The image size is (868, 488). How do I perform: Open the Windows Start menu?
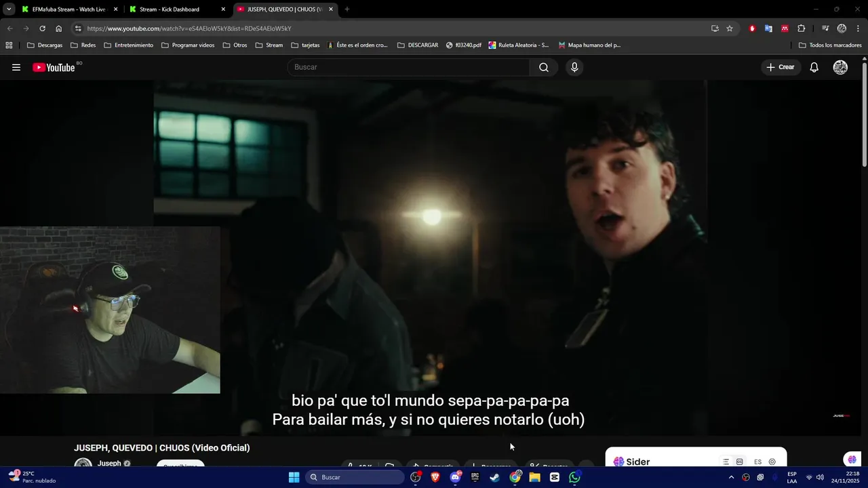point(294,477)
